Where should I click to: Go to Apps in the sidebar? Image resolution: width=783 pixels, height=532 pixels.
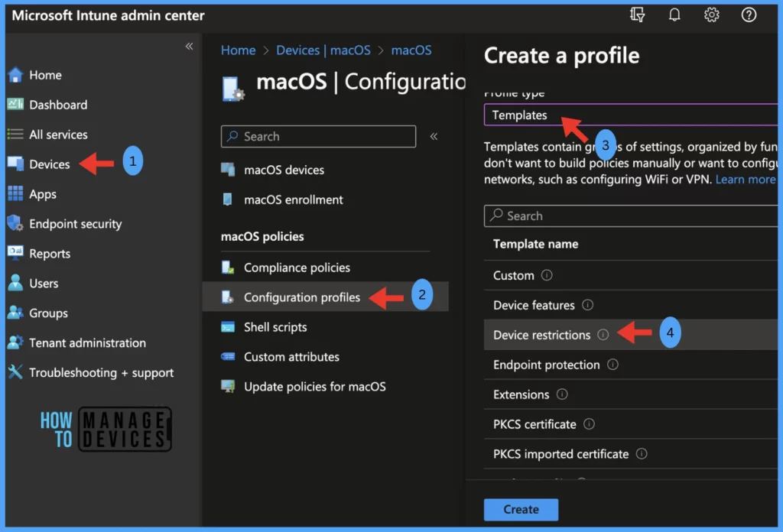(43, 194)
